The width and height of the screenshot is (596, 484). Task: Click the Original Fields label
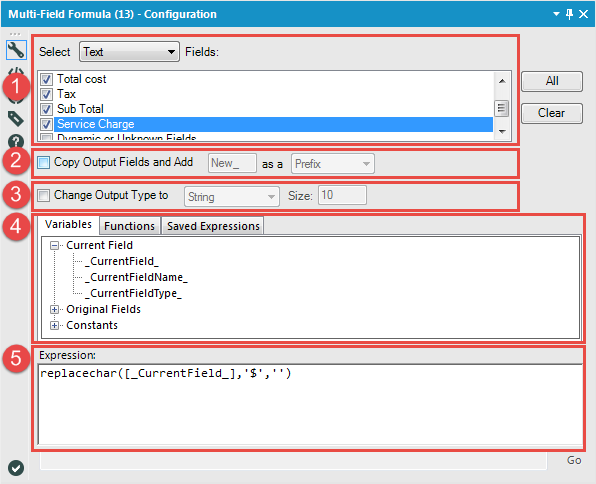point(103,309)
